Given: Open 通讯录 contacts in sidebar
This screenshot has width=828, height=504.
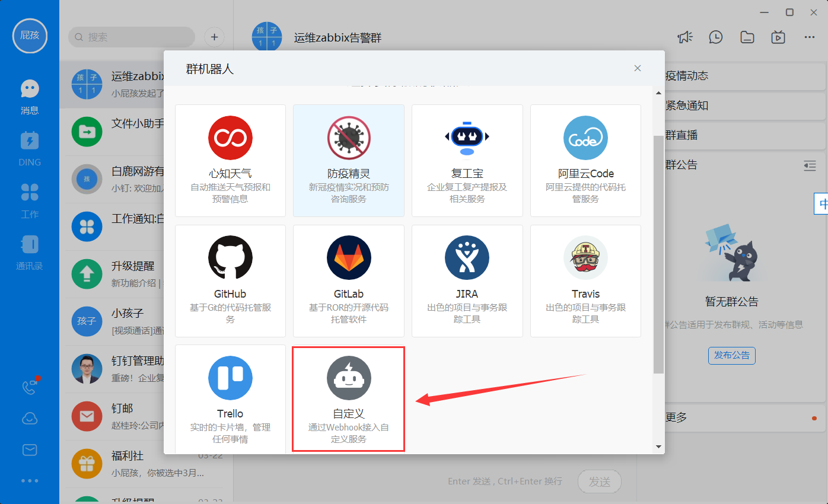Looking at the screenshot, I should 30,253.
